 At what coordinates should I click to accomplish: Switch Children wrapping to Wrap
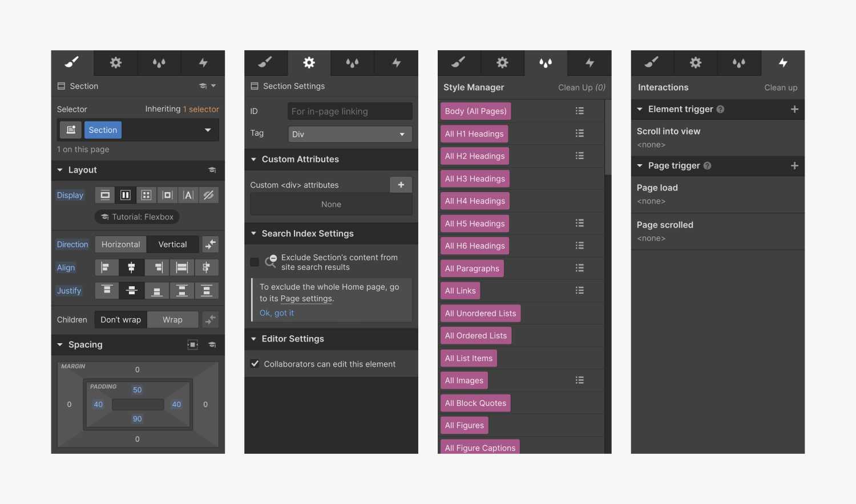172,319
